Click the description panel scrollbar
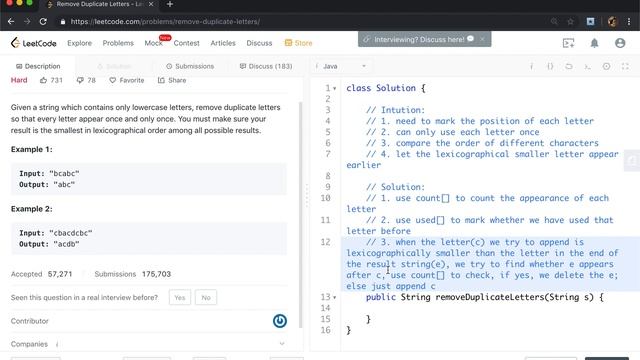The image size is (640, 360). 301,214
